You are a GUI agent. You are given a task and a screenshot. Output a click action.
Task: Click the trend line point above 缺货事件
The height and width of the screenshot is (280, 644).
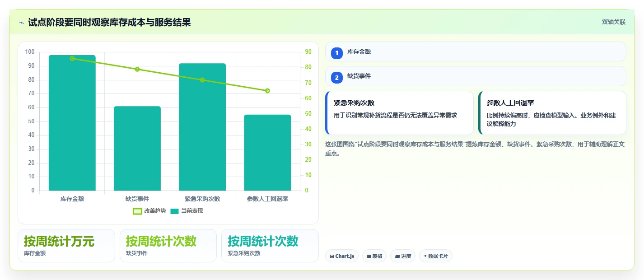[x=137, y=69]
